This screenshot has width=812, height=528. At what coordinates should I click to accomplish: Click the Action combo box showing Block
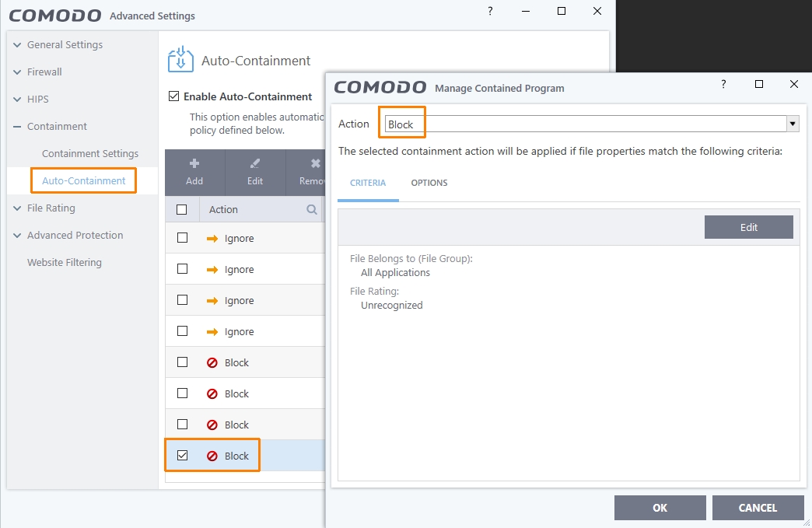click(x=591, y=124)
